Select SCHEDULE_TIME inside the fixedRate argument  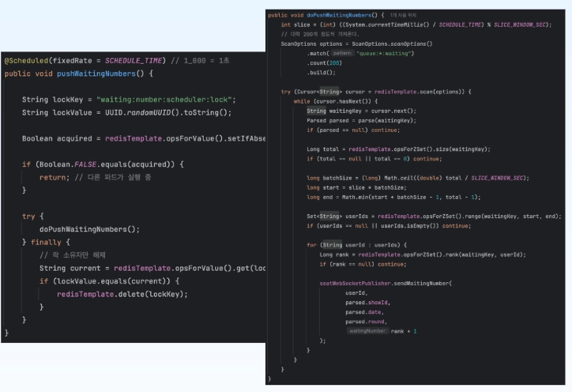pos(135,61)
